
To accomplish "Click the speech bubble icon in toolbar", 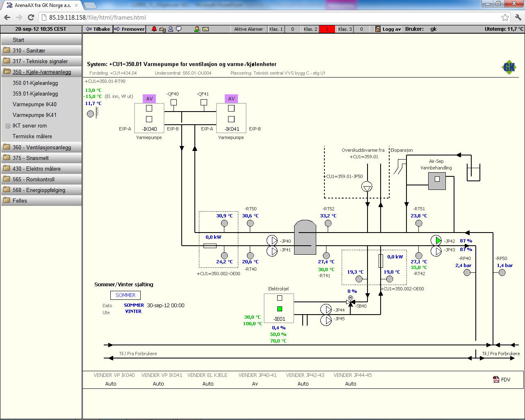I will tap(179, 29).
